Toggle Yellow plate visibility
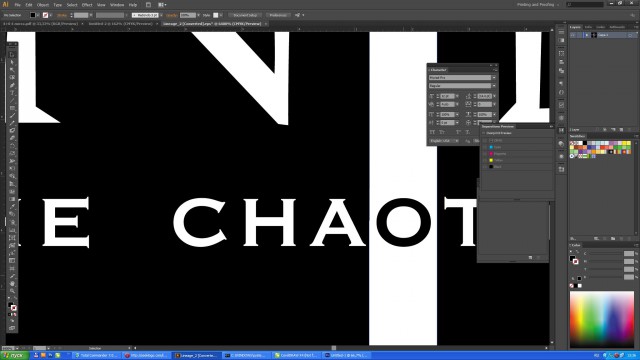 tap(485, 160)
